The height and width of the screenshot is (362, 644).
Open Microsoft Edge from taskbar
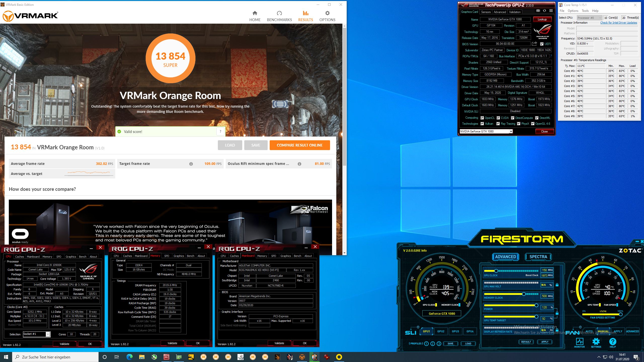click(x=129, y=357)
